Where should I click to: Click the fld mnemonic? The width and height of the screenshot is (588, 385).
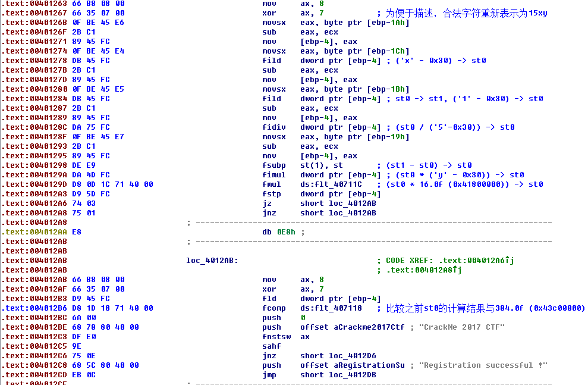[269, 299]
